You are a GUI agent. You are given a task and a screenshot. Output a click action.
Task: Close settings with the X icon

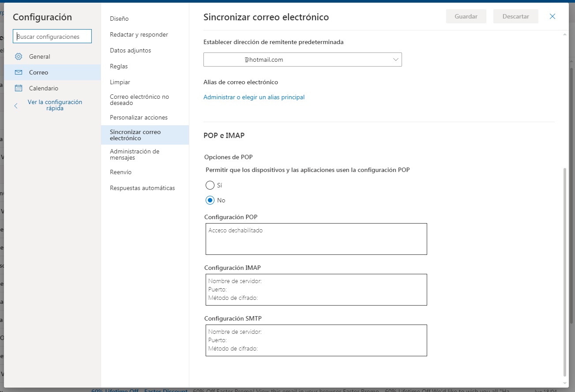tap(552, 16)
